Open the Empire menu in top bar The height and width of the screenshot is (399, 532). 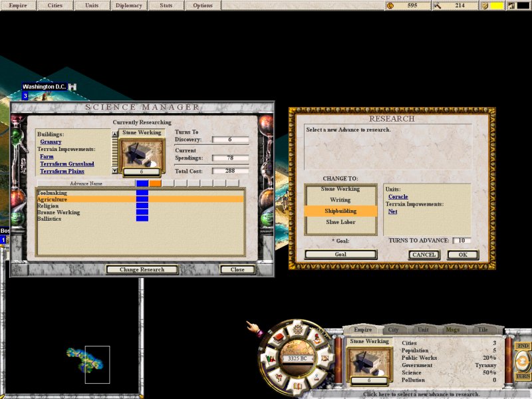click(18, 5)
